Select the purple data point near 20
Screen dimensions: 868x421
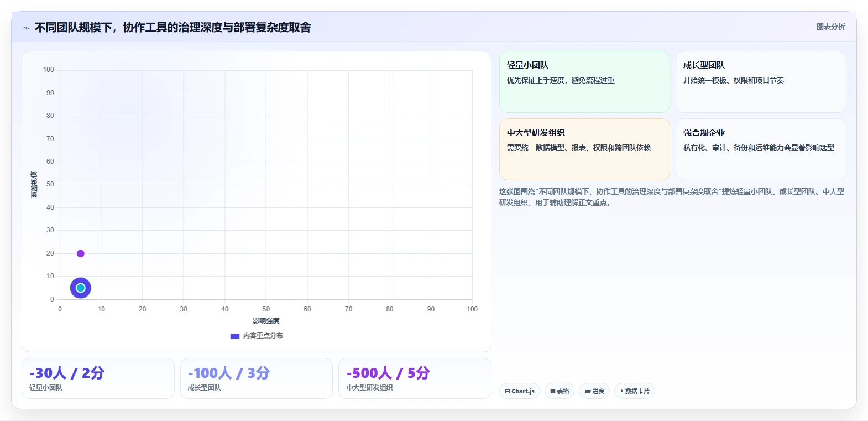(80, 253)
